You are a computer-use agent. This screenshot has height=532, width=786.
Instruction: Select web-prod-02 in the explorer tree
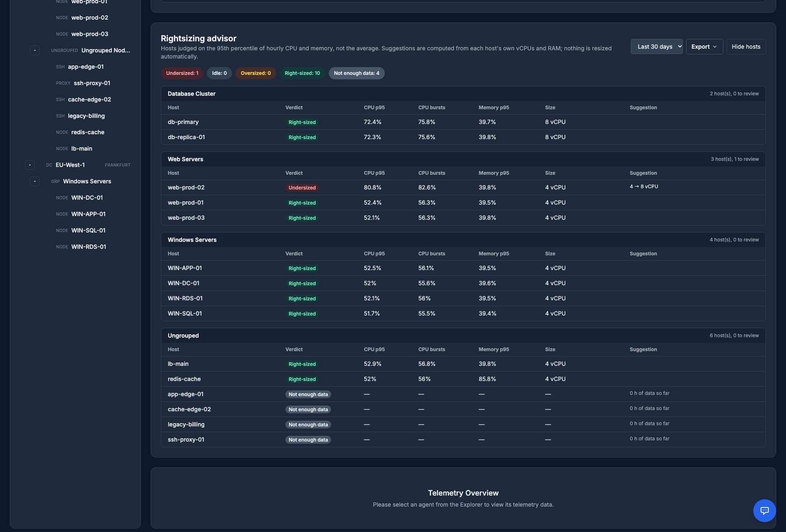[x=90, y=18]
